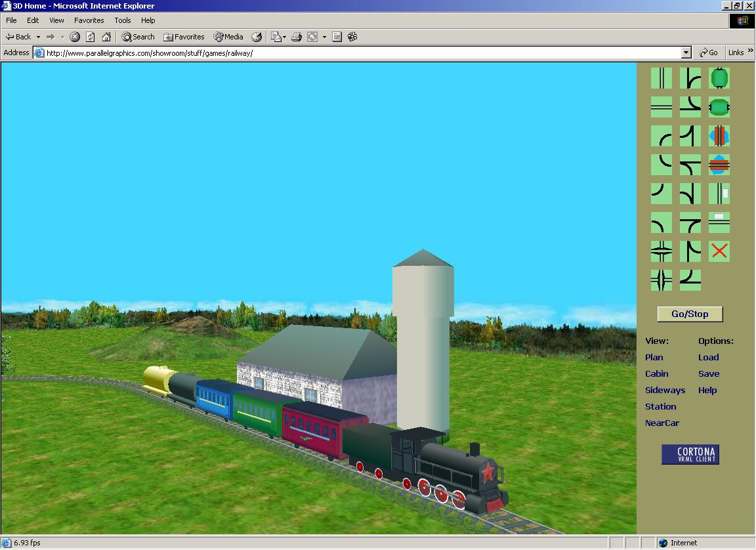Click the black steam locomotive in scene
756x550 pixels.
[x=449, y=469]
